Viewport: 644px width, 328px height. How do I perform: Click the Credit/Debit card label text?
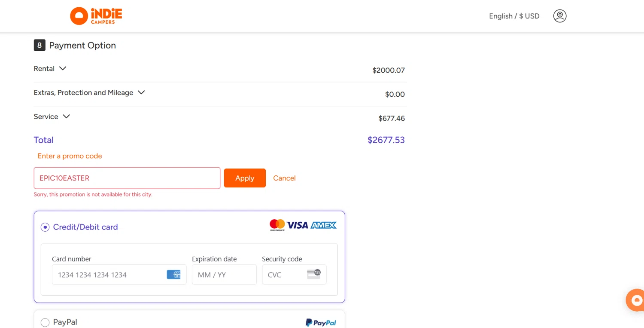pos(85,227)
